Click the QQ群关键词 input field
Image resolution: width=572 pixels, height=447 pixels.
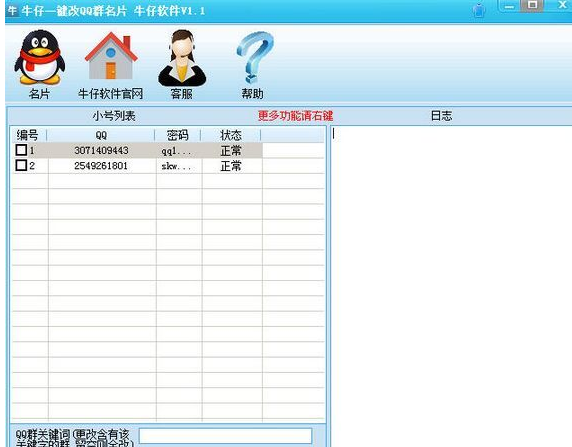pos(225,436)
